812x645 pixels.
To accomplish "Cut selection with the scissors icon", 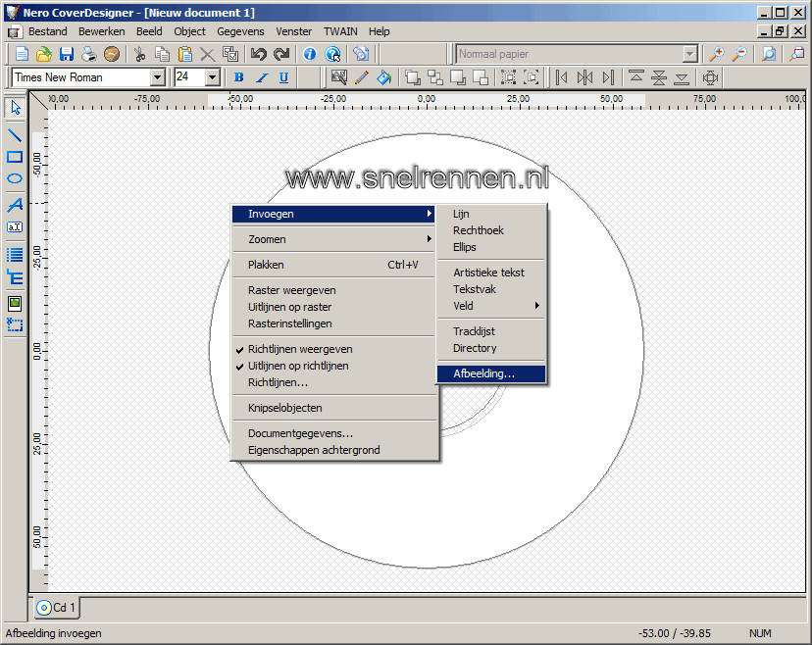I will tap(140, 54).
